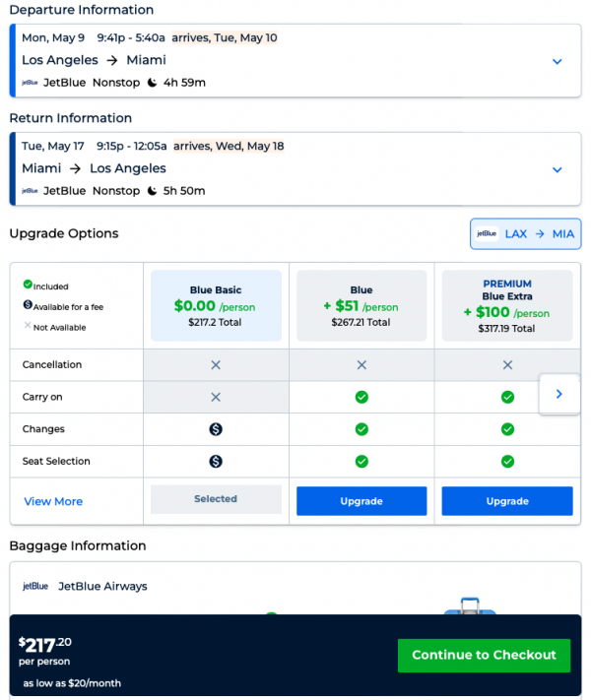Upgrade to the Blue Extra fare
This screenshot has height=700, width=591.
click(507, 501)
